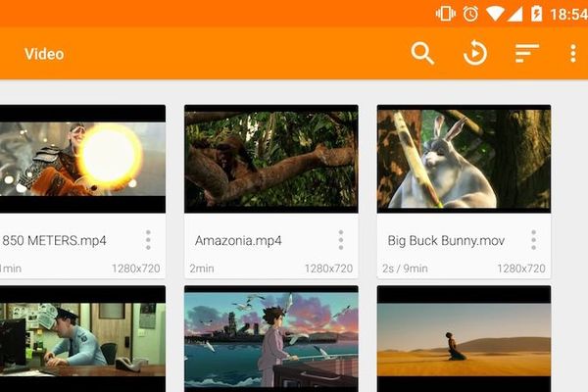Open options for 850 METERS.mp4

click(148, 240)
